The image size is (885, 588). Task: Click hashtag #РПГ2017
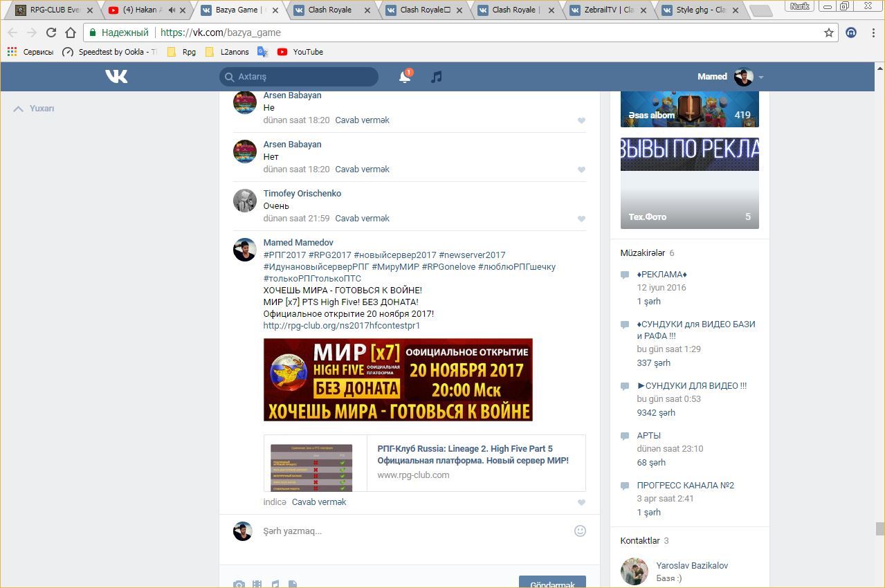coord(284,255)
